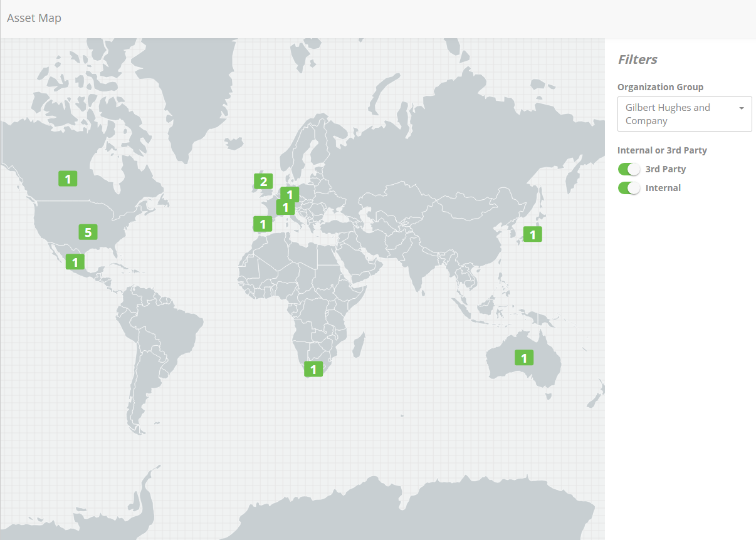Expand the Organization Group dropdown
The height and width of the screenshot is (540, 756).
(x=685, y=113)
